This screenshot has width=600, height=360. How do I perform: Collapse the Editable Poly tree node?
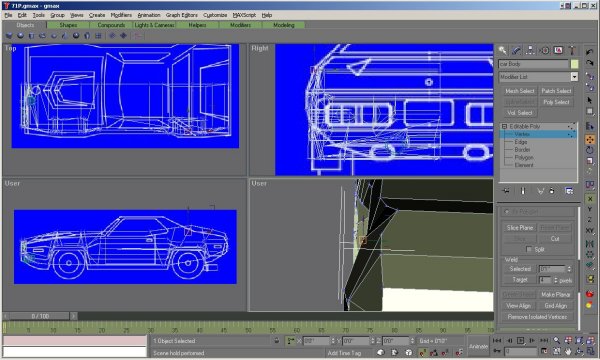[x=504, y=126]
